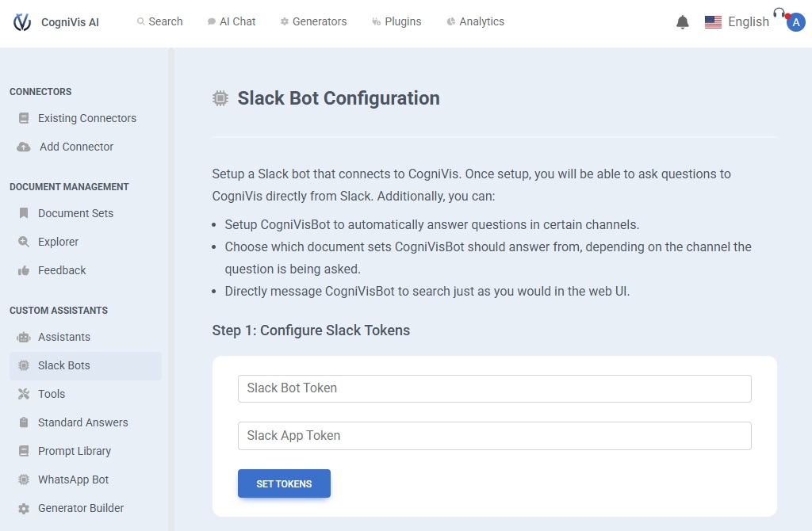
Task: Open the Generators menu
Action: [x=313, y=21]
